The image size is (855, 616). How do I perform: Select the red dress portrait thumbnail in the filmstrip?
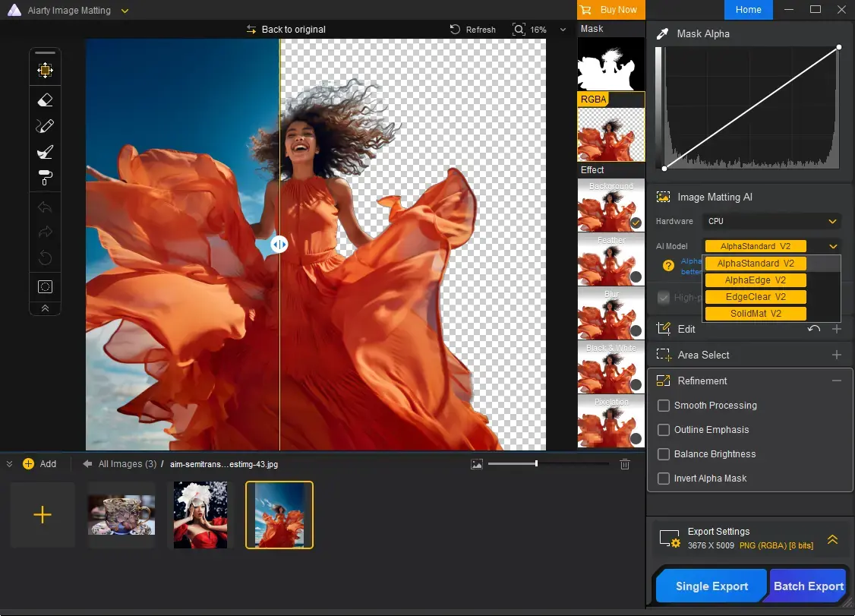coord(200,514)
